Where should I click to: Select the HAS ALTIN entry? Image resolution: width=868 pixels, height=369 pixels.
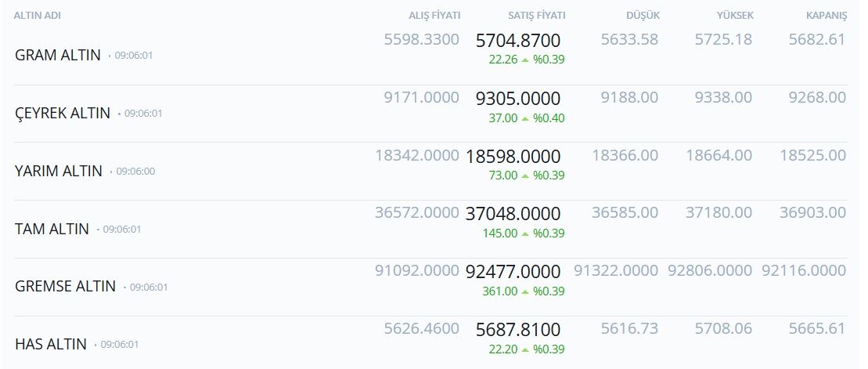click(51, 344)
